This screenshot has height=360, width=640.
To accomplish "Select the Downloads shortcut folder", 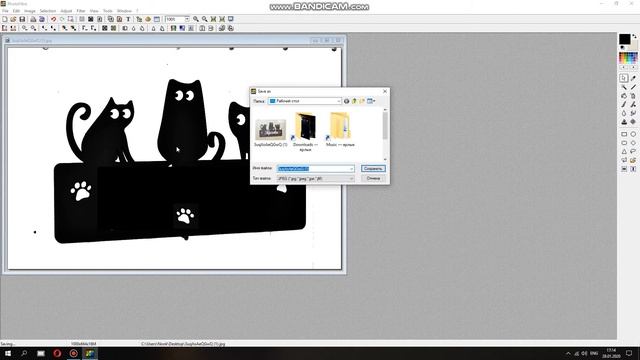I will tap(305, 132).
